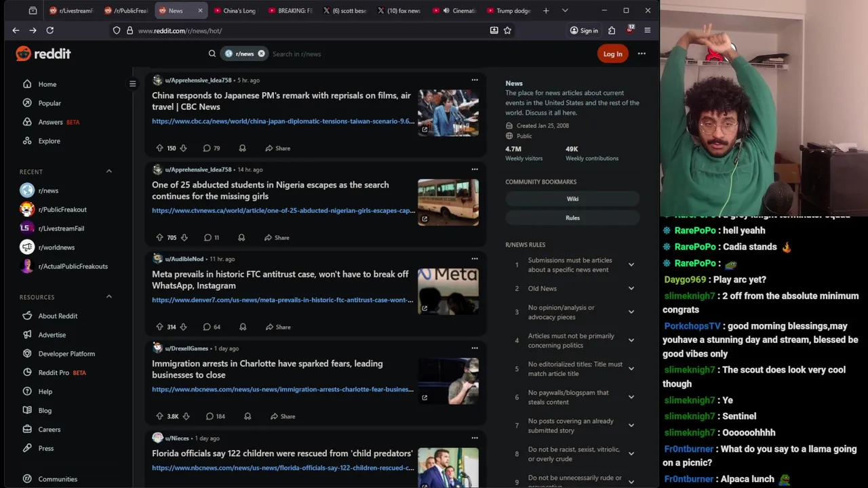Viewport: 868px width, 488px height.
Task: Switch to the China's Long browser tab
Action: coord(234,11)
